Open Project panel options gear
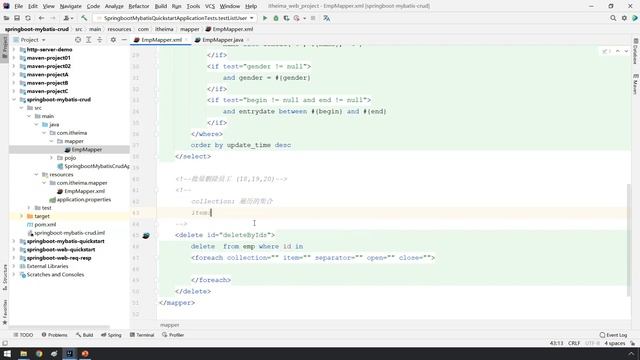Screen dimensions: 640x360 pos(113,40)
